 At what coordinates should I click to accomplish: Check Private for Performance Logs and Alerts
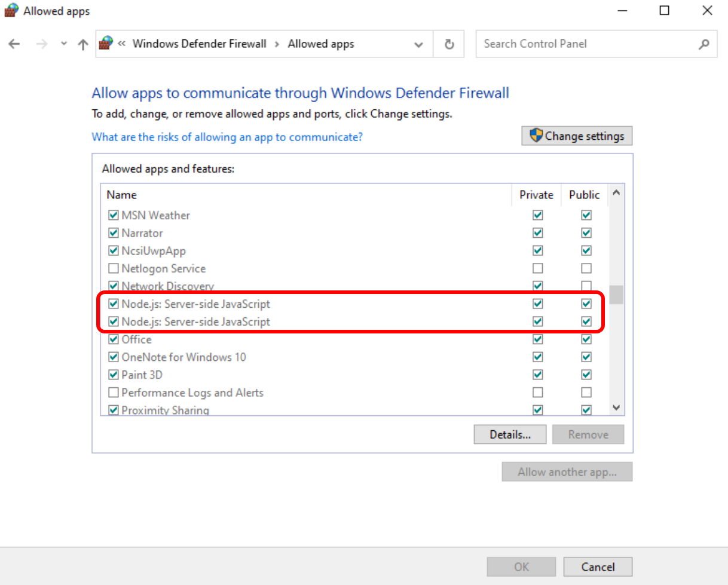[x=538, y=393]
